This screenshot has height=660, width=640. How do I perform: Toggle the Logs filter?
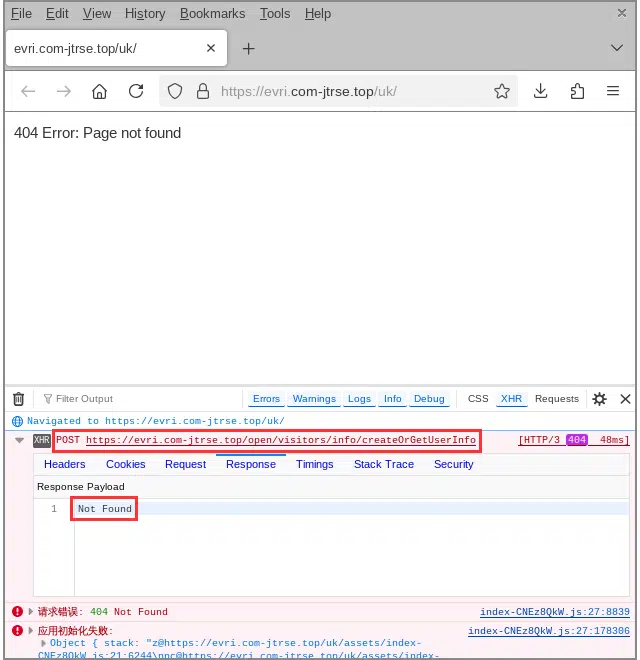pos(359,399)
